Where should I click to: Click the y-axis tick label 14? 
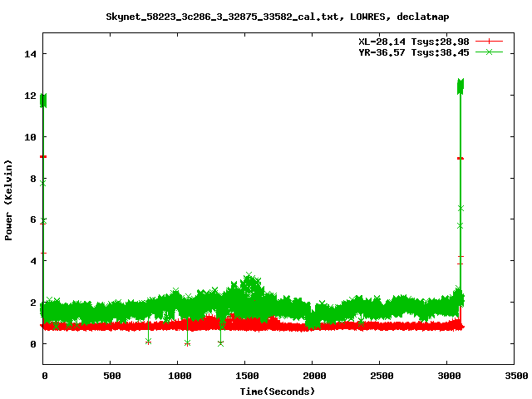point(30,54)
